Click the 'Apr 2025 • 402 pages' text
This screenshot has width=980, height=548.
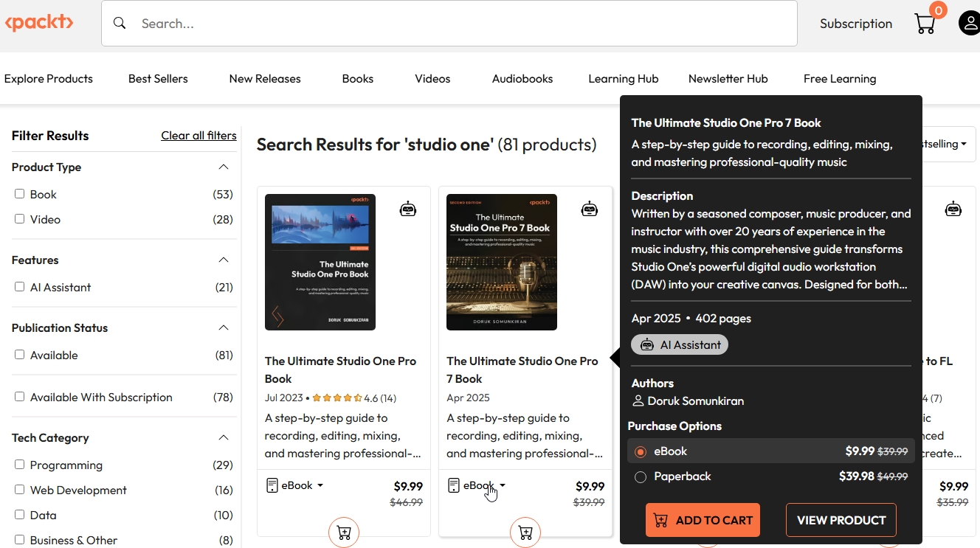click(691, 319)
